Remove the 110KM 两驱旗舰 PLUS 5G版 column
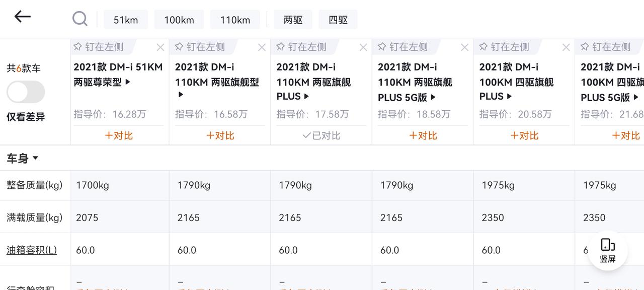Viewport: 644px width, 290px height. pyautogui.click(x=465, y=47)
